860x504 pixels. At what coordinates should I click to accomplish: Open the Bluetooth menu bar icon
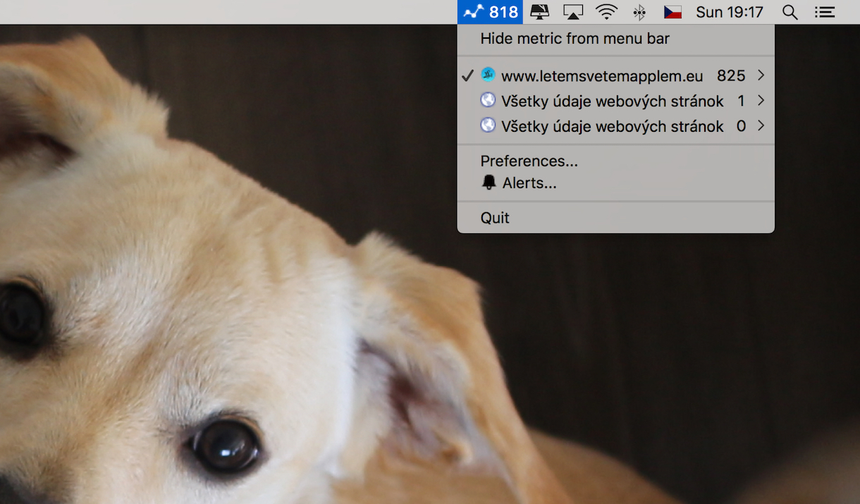click(x=639, y=12)
